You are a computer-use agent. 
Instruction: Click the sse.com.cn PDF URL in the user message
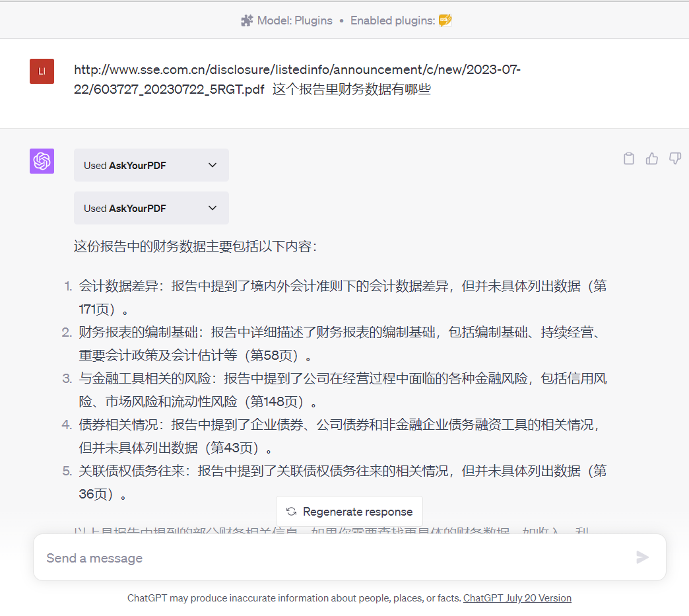point(297,70)
